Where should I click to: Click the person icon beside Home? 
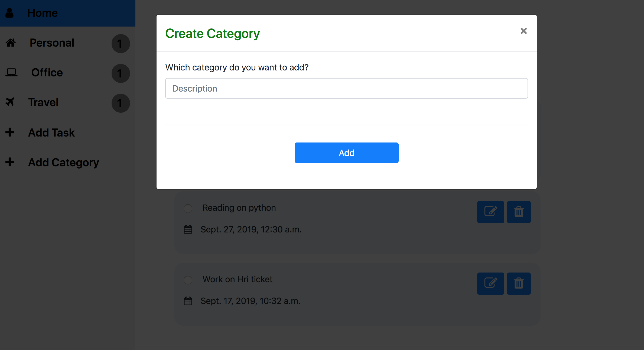(10, 12)
